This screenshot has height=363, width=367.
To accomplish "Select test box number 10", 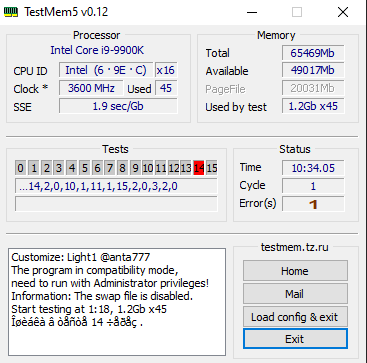I will click(x=148, y=168).
